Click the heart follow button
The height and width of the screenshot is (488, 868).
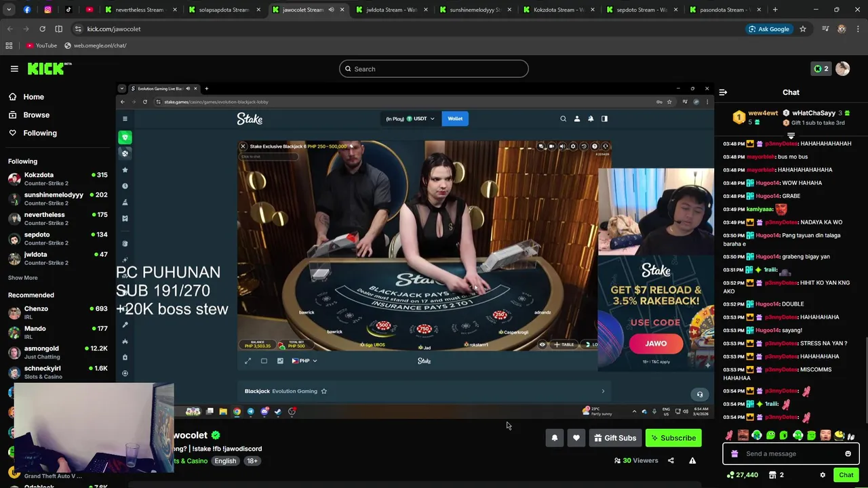576,438
